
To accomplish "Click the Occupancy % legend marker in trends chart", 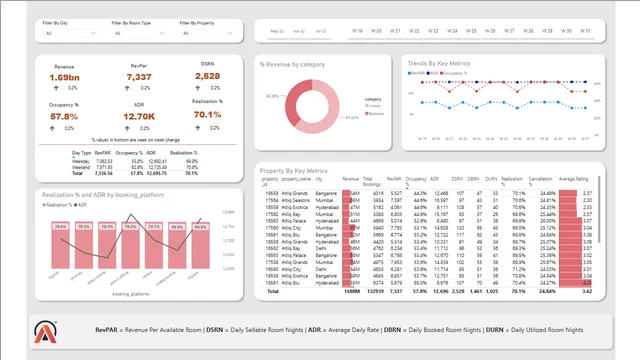I will [x=442, y=73].
